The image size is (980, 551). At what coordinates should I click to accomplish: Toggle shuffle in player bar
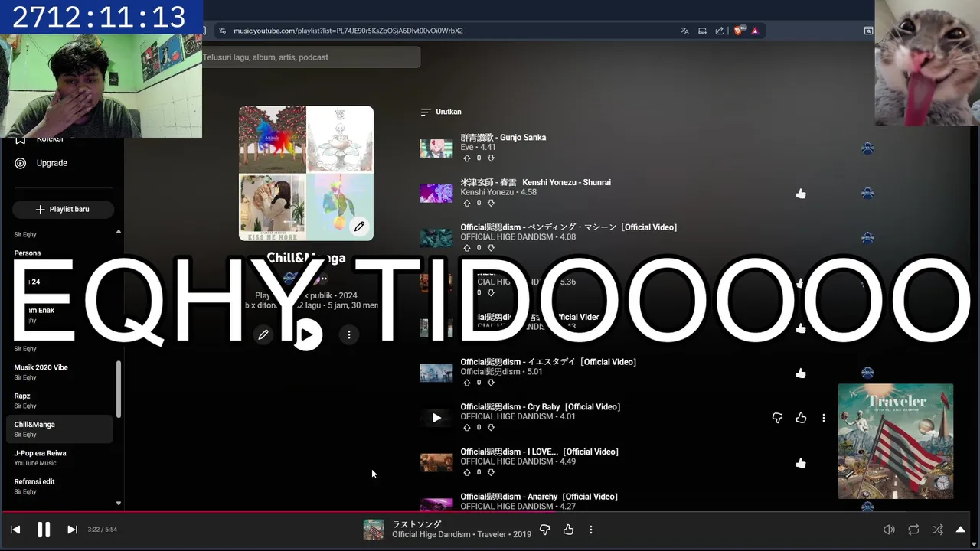938,530
